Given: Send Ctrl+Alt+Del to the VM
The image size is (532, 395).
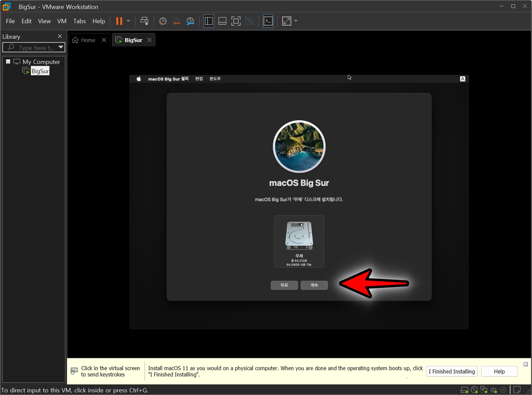Looking at the screenshot, I should [x=144, y=21].
